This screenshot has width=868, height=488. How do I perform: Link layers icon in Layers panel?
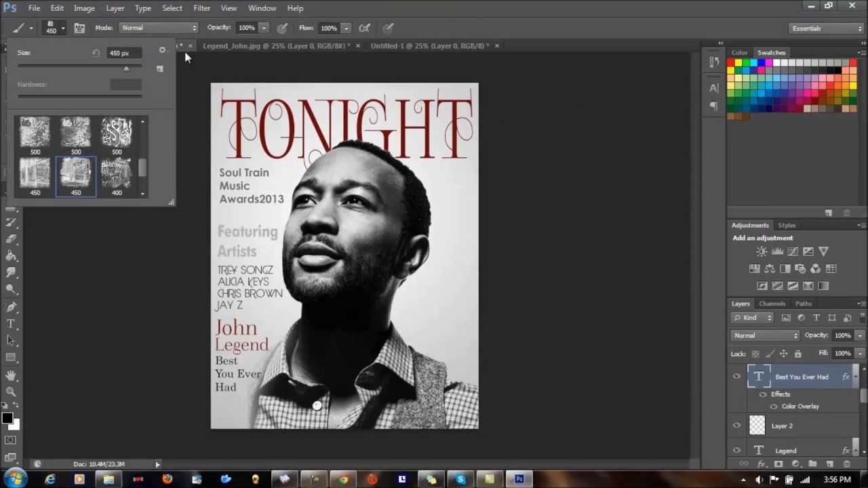click(744, 464)
